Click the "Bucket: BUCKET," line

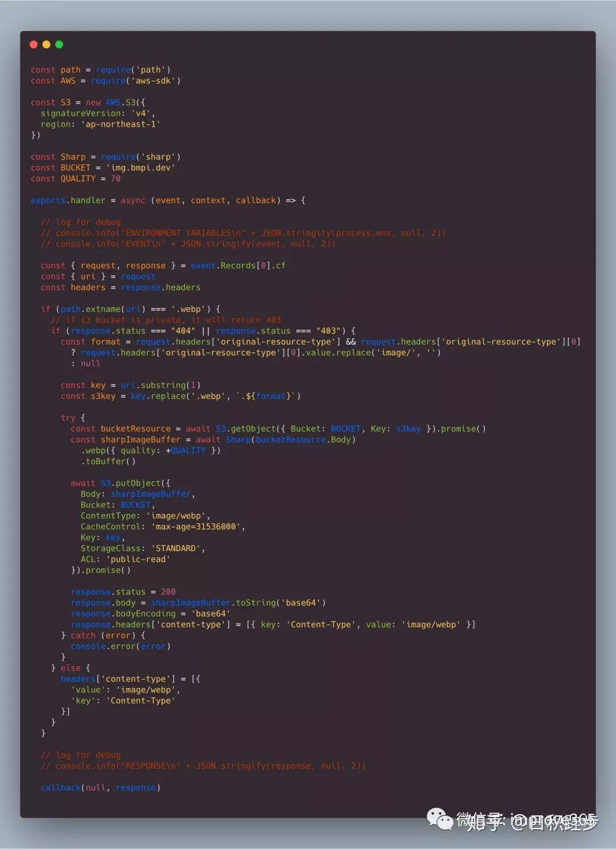tap(117, 505)
